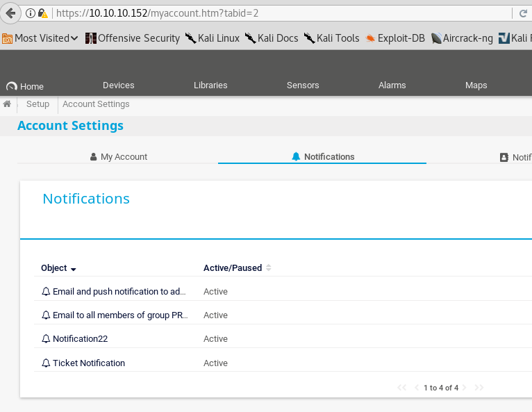Switch to the My Account tab
Viewport: 532px width, 412px height.
(118, 157)
